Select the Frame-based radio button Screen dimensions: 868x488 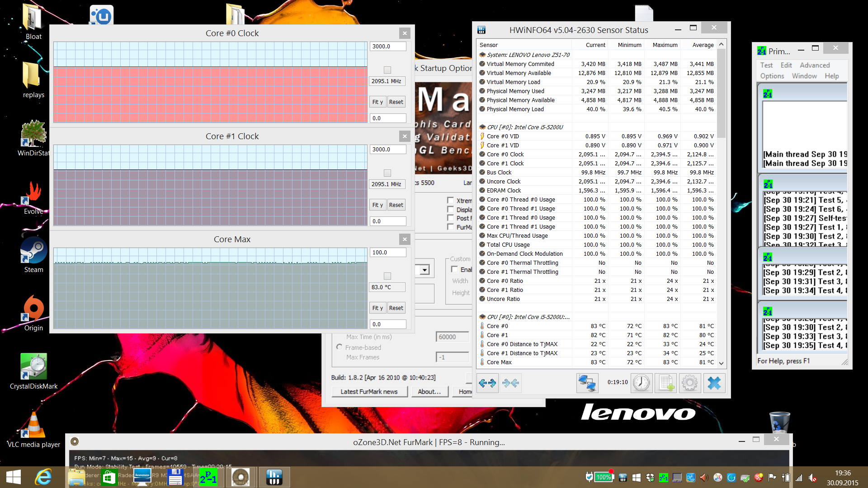[x=339, y=347]
